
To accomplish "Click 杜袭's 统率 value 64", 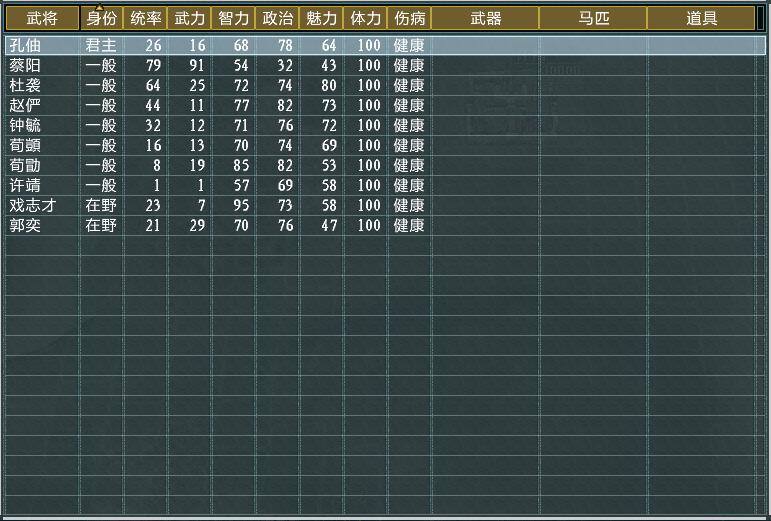I will (153, 86).
